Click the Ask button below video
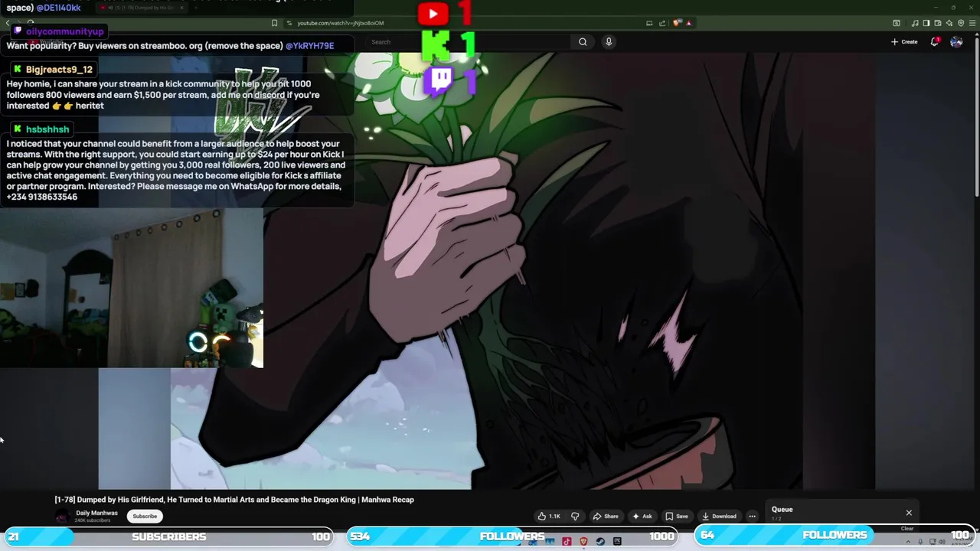The image size is (980, 551). click(642, 517)
